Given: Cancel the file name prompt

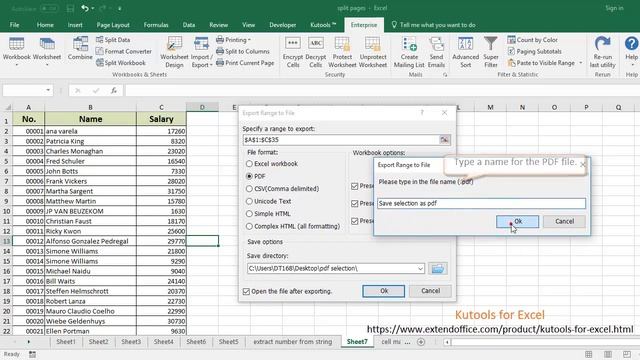Looking at the screenshot, I should [x=564, y=221].
